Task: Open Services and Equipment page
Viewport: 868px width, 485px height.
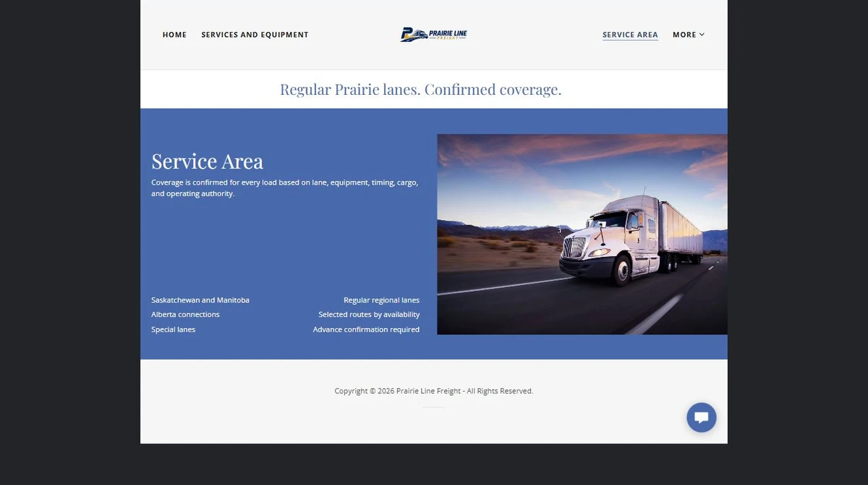Action: tap(255, 35)
